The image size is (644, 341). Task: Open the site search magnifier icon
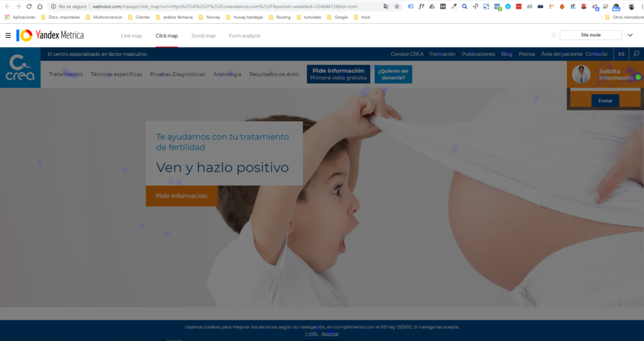tap(636, 54)
